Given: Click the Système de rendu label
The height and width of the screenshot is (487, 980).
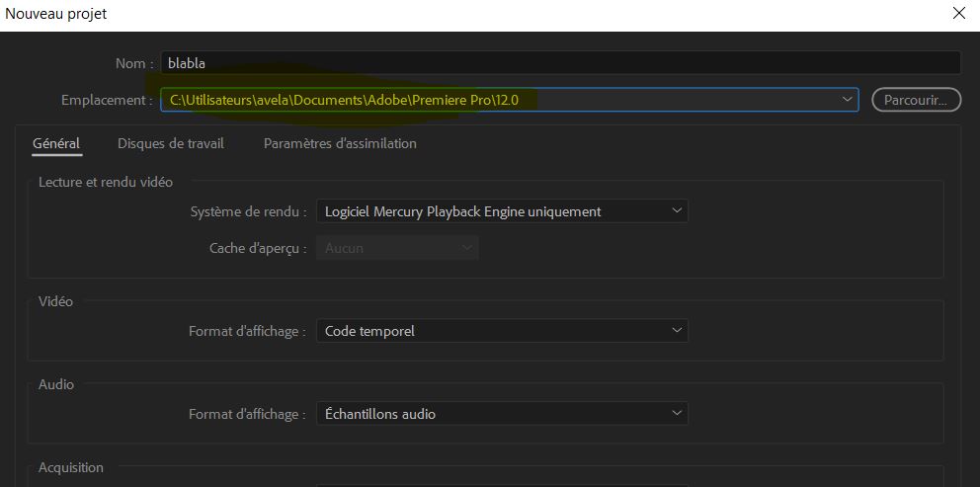Looking at the screenshot, I should pyautogui.click(x=249, y=212).
